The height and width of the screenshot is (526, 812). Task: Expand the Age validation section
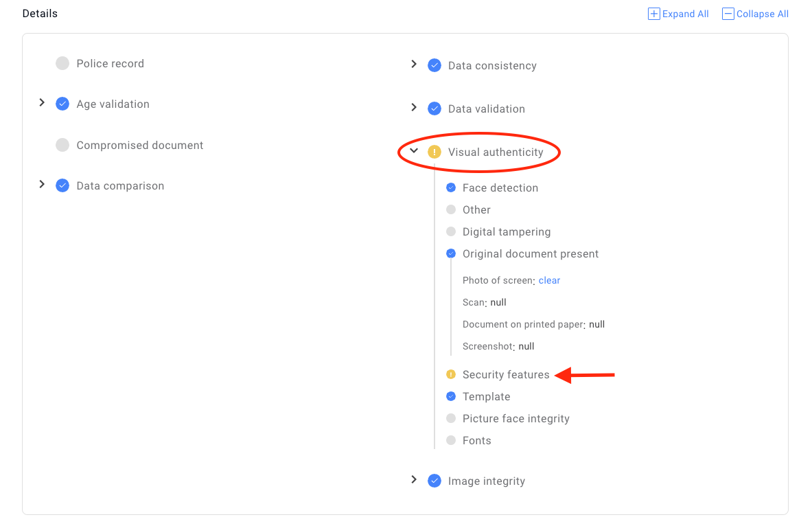tap(42, 102)
